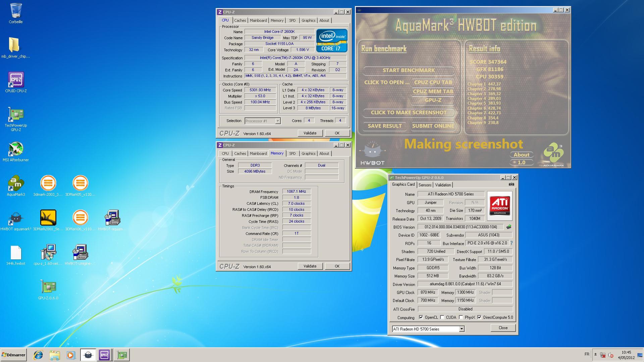Image resolution: width=644 pixels, height=362 pixels.
Task: Click OK in bottom CPU-Z window
Action: point(337,266)
